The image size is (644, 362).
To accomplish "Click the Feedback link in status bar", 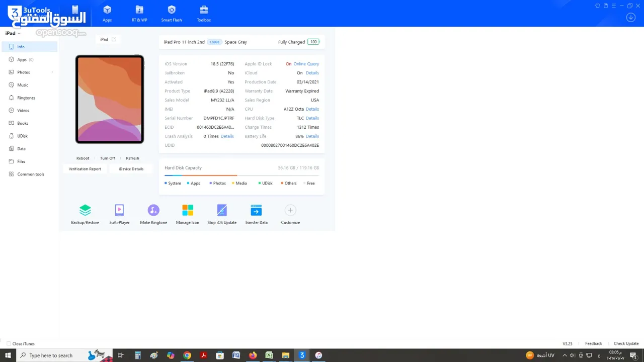I will pyautogui.click(x=593, y=344).
